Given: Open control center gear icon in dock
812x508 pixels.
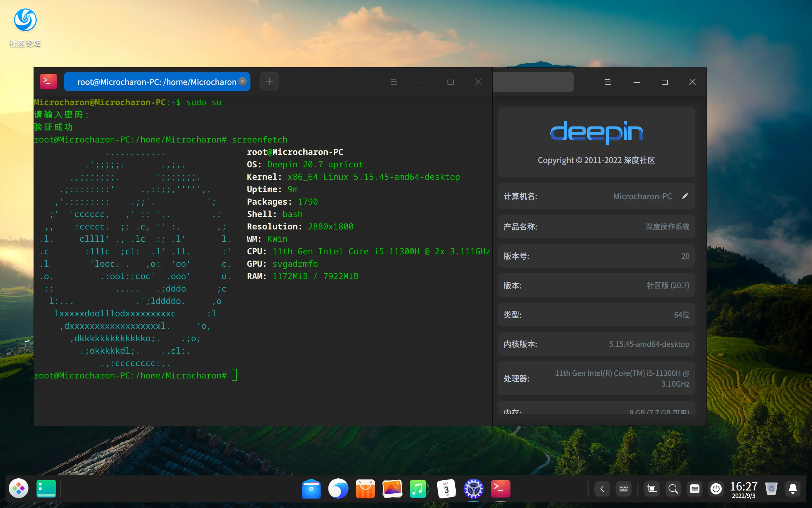Looking at the screenshot, I should 473,489.
